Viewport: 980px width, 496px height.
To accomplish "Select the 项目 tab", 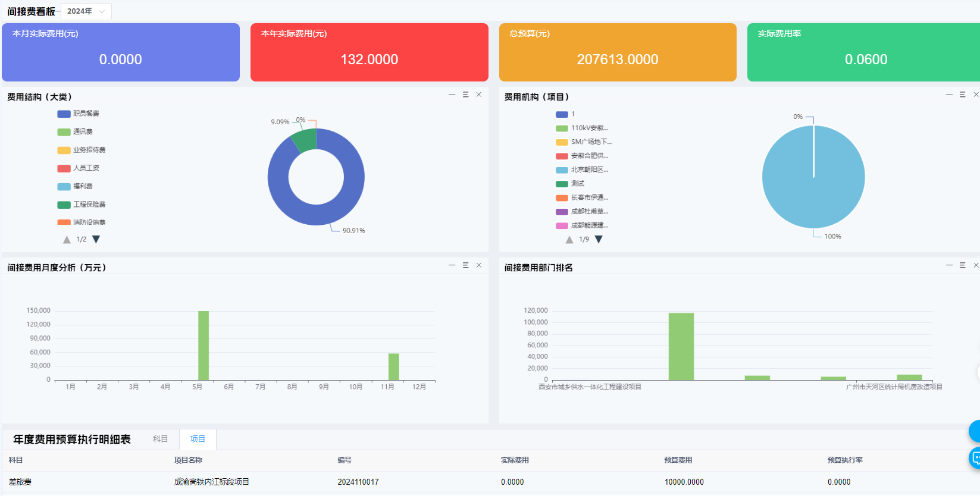I will point(198,439).
